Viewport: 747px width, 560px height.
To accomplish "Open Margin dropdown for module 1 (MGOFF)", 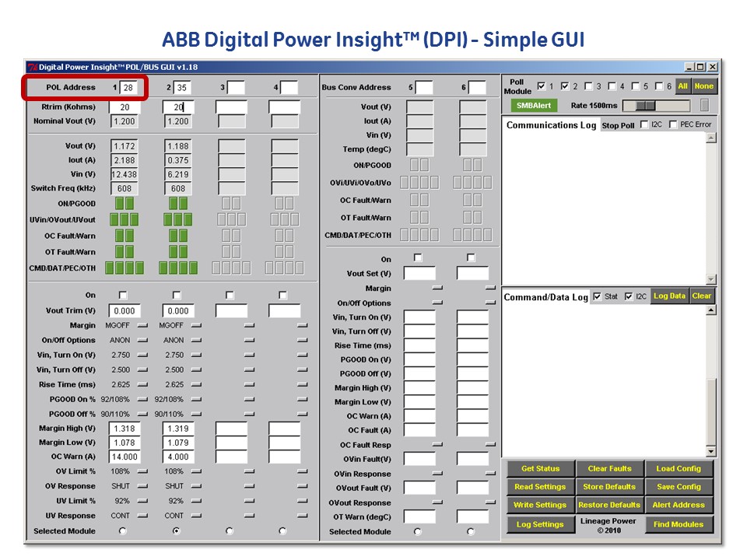I will [142, 326].
